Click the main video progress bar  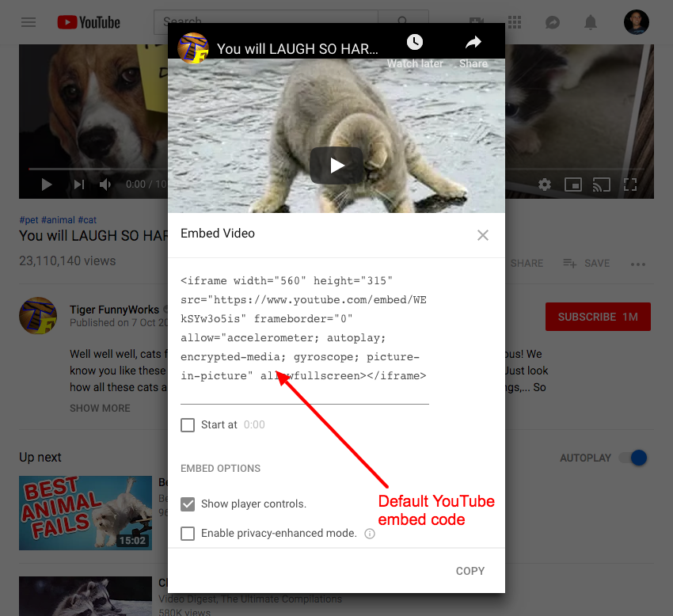(98, 169)
